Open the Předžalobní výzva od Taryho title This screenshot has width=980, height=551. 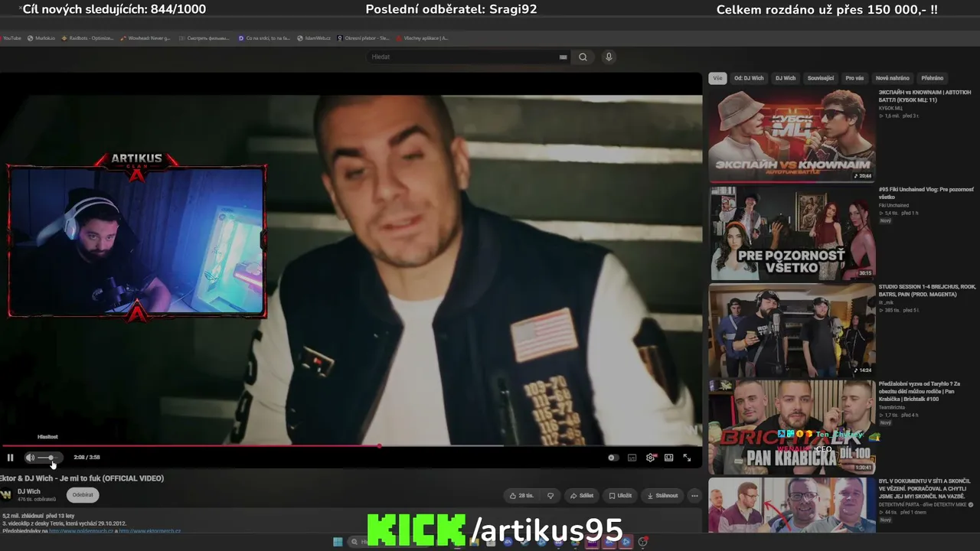[920, 391]
